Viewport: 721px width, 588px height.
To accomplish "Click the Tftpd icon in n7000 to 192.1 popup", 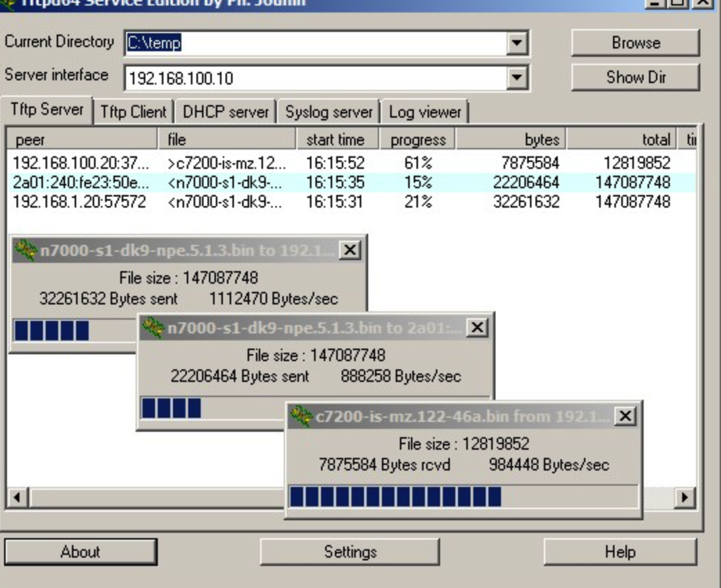I will coord(26,250).
